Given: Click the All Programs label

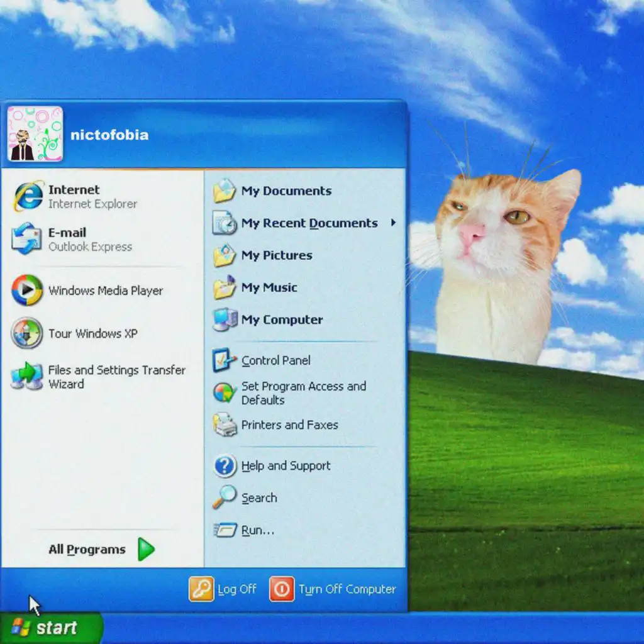Looking at the screenshot, I should 87,550.
